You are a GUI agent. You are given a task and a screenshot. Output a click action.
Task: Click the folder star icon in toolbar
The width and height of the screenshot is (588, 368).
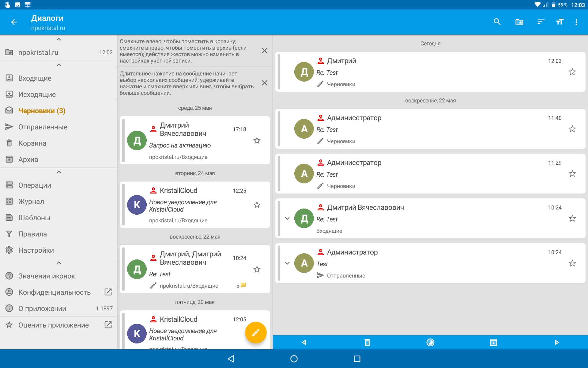pos(519,22)
